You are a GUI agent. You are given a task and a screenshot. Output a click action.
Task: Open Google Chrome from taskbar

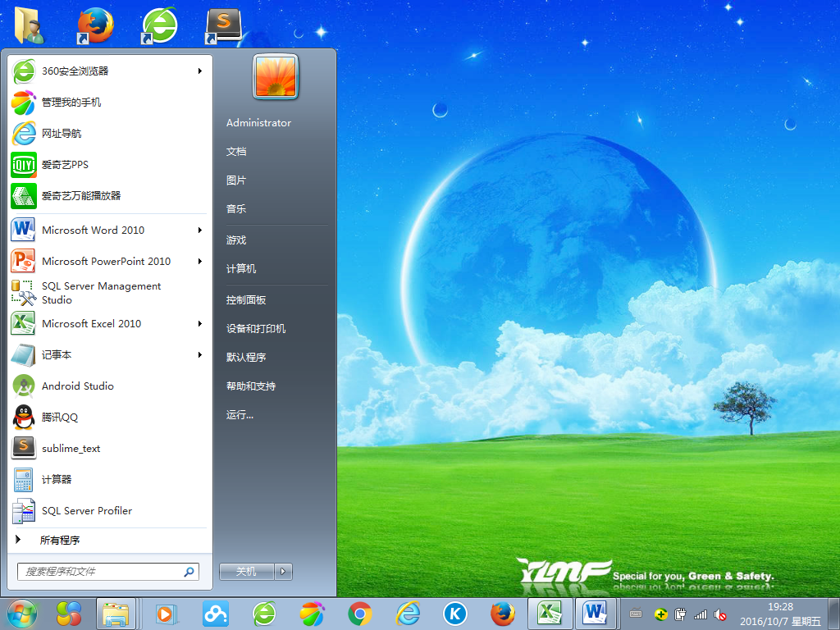(360, 614)
